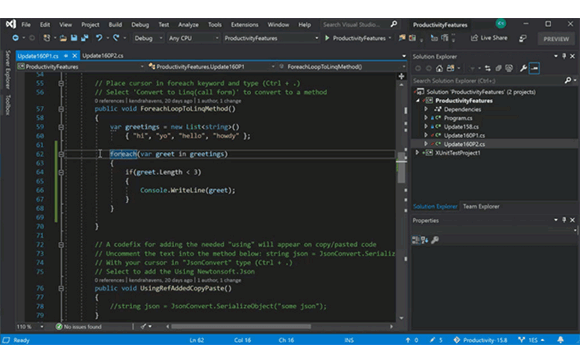This screenshot has width=580, height=363.
Task: Collapse the ProductivityFeatures project node
Action: (418, 100)
